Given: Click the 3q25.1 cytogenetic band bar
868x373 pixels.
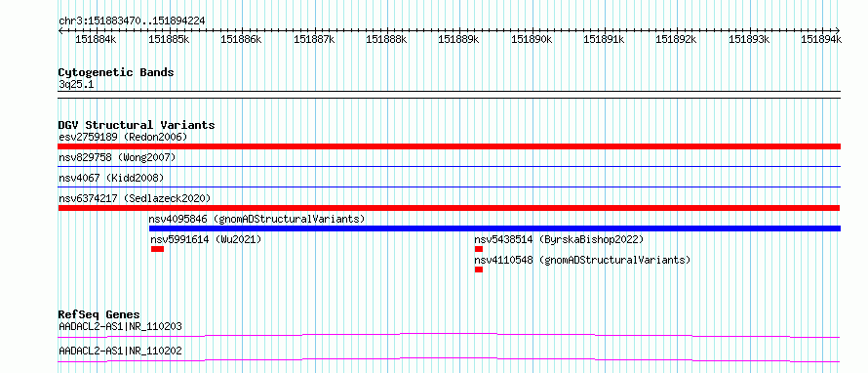Looking at the screenshot, I should (x=449, y=95).
